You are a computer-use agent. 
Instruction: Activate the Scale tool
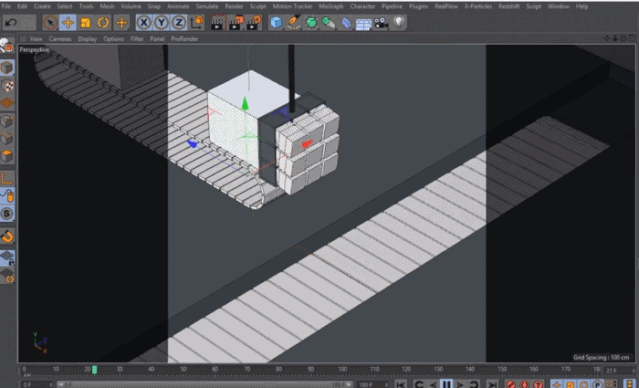tap(85, 22)
